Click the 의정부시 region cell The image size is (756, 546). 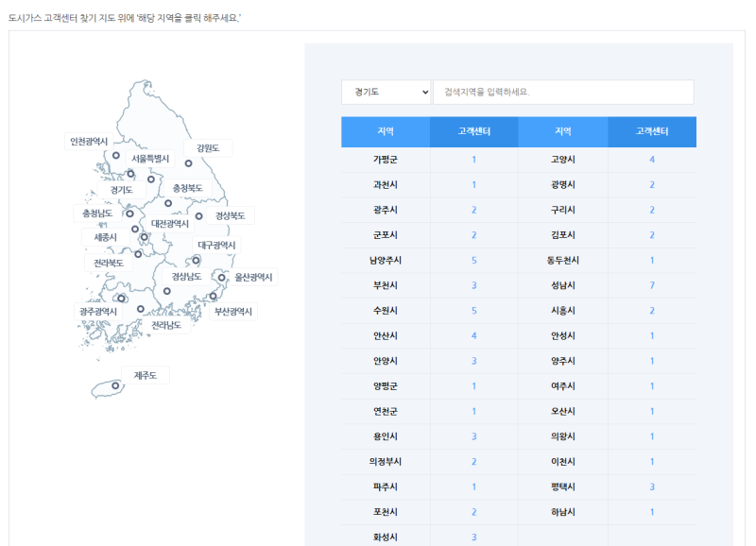point(386,462)
